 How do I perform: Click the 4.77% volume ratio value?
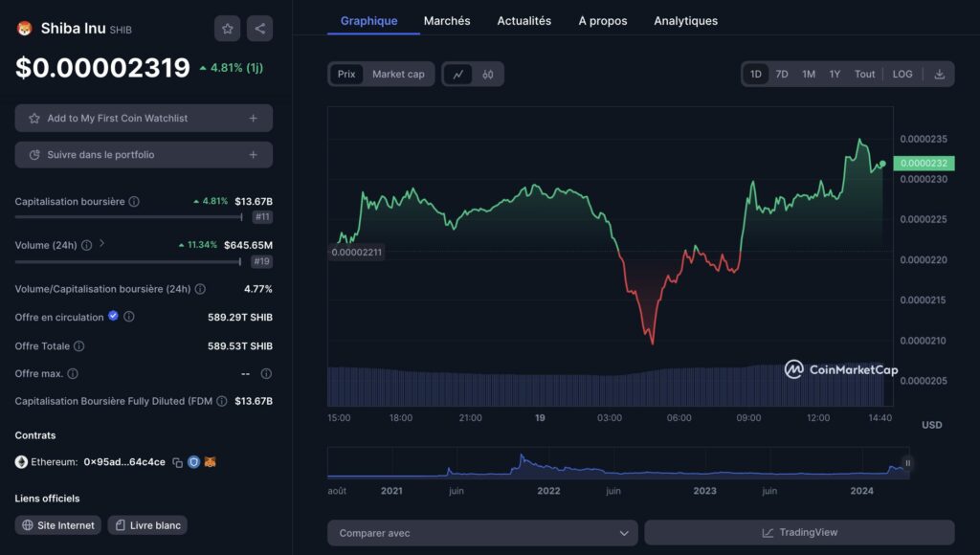point(258,289)
